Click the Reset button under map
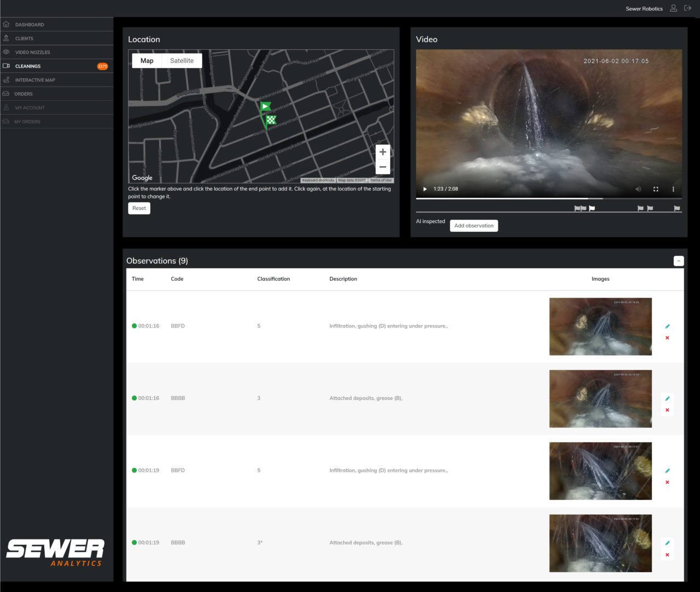 [x=139, y=208]
